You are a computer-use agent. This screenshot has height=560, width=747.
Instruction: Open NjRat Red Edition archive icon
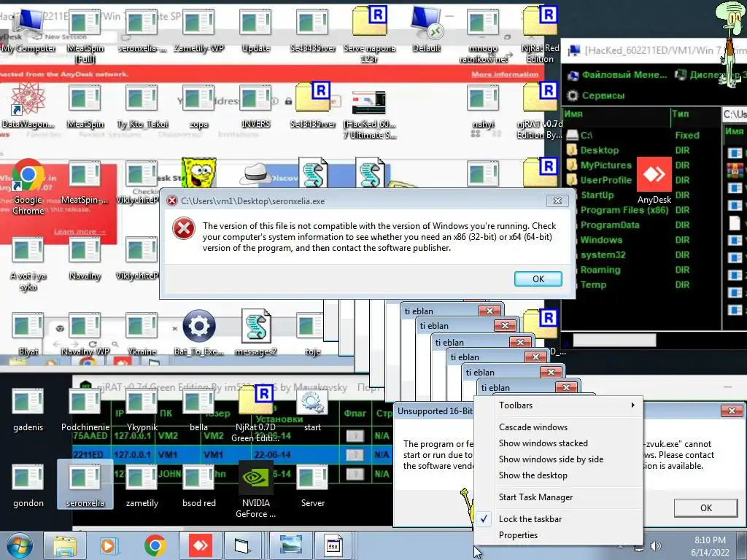tap(540, 36)
